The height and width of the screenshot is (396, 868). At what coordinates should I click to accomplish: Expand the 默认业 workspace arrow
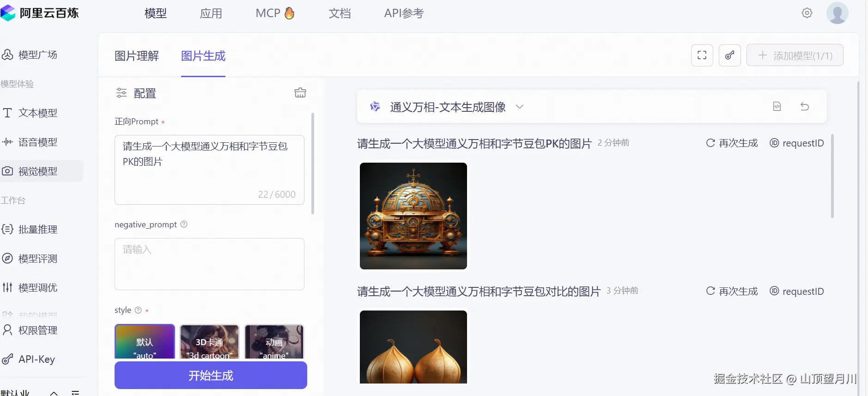coord(54,393)
